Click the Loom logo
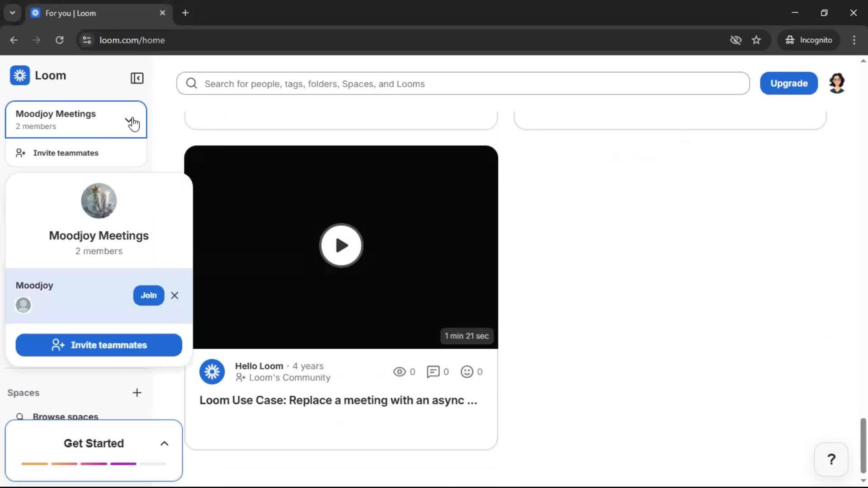This screenshot has height=488, width=868. pos(20,75)
